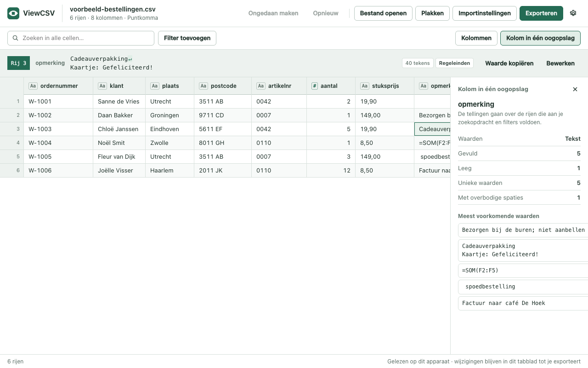Click the ViewCSV eye logo
588x368 pixels.
tap(13, 13)
